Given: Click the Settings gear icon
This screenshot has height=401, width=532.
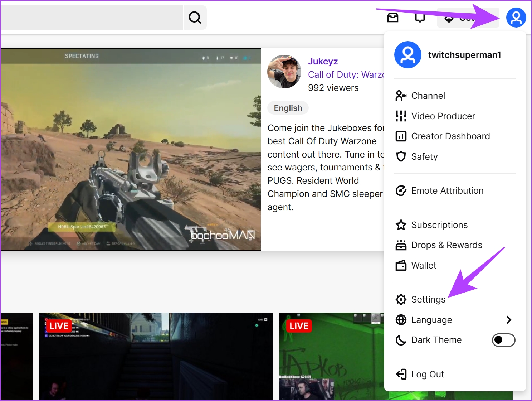Looking at the screenshot, I should (x=401, y=299).
